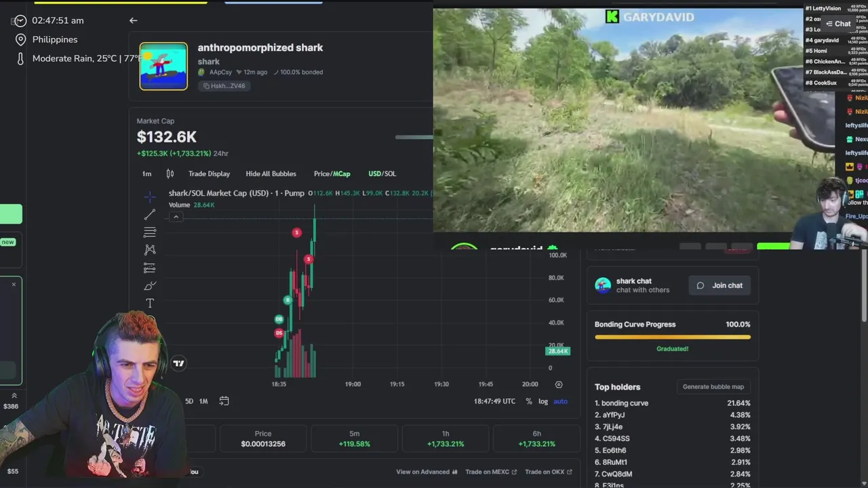Switch chart currency between USD and SOL
The width and height of the screenshot is (868, 488).
[x=382, y=174]
